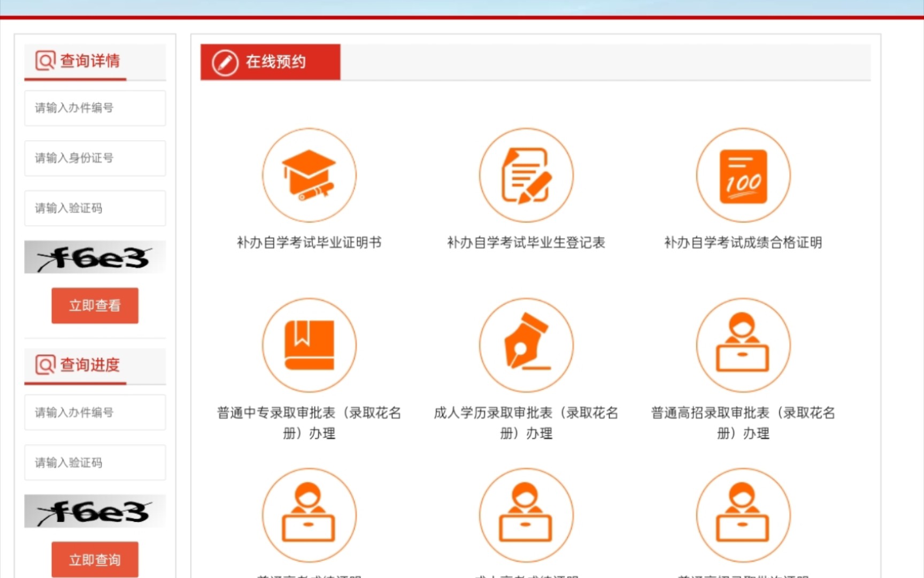Open the bottom-middle person-at-laptop icon
Image resolution: width=924 pixels, height=578 pixels.
point(526,515)
